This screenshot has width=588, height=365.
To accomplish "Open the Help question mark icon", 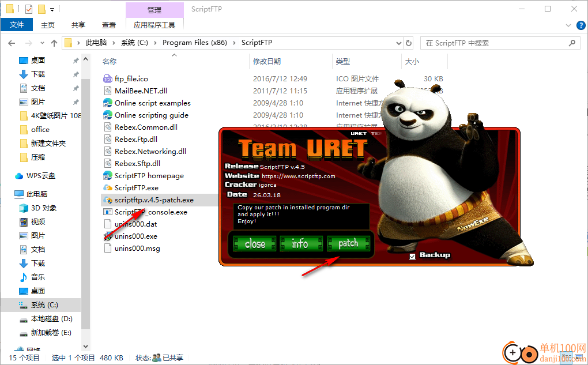I will [581, 25].
